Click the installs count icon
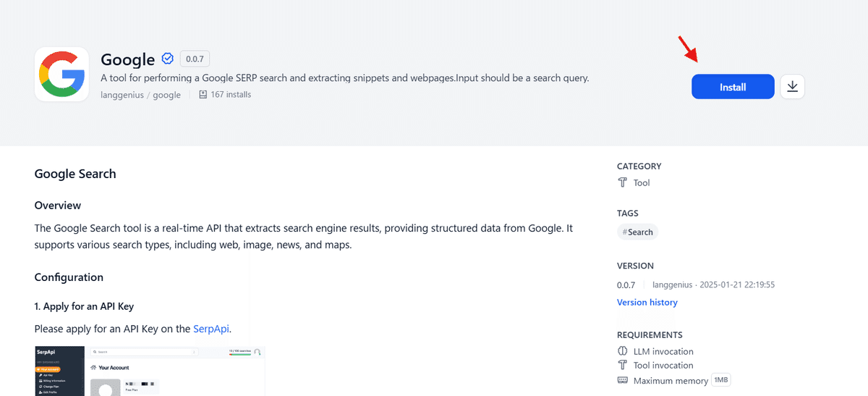Screen dimensions: 868x396 203,95
